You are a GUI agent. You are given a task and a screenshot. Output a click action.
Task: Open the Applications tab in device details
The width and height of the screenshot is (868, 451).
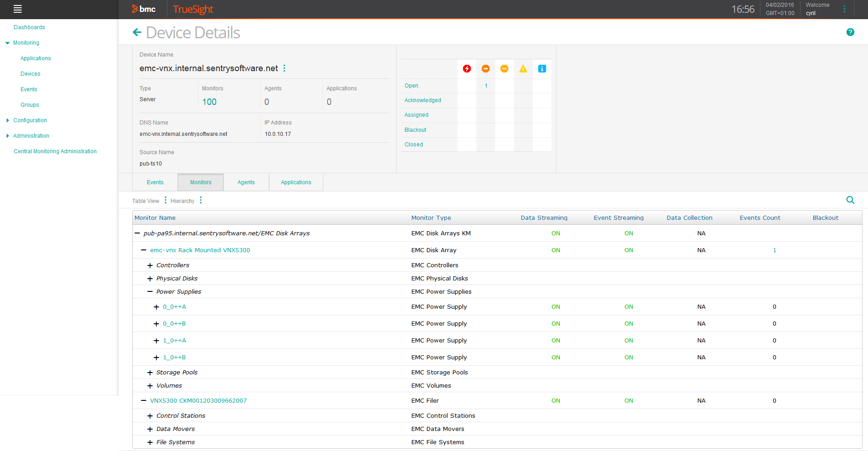pos(296,182)
